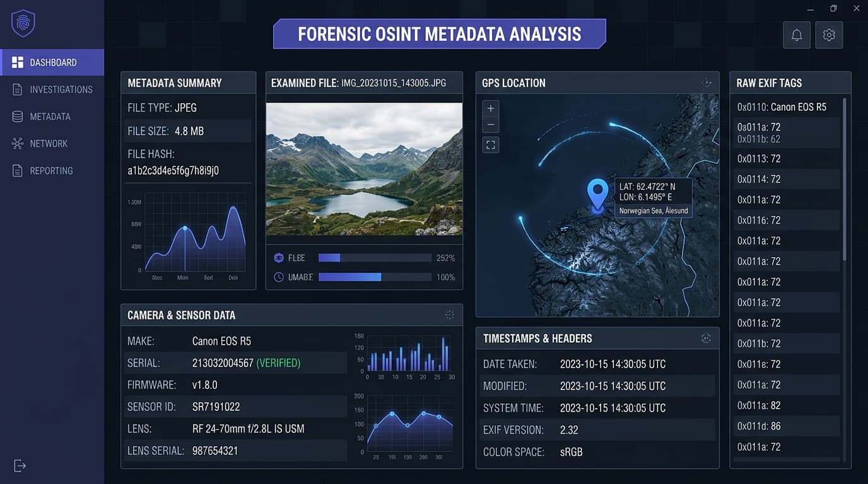The width and height of the screenshot is (868, 484).
Task: Go to the Metadata section
Action: (52, 117)
